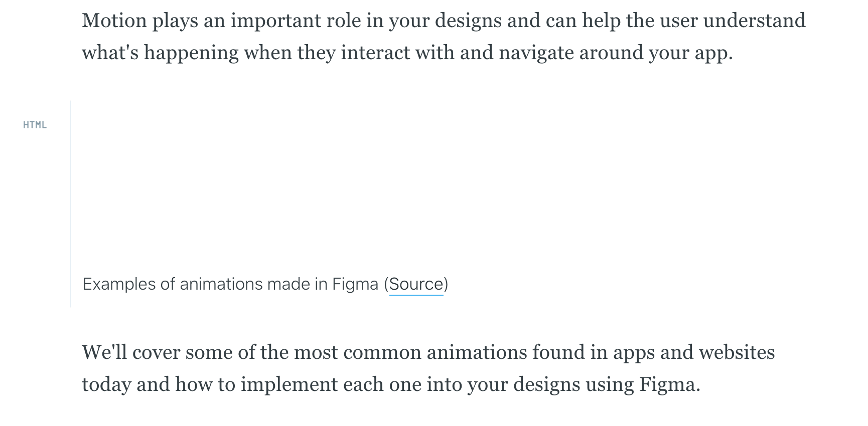Click the word 'websites' in last paragraph

click(x=737, y=352)
